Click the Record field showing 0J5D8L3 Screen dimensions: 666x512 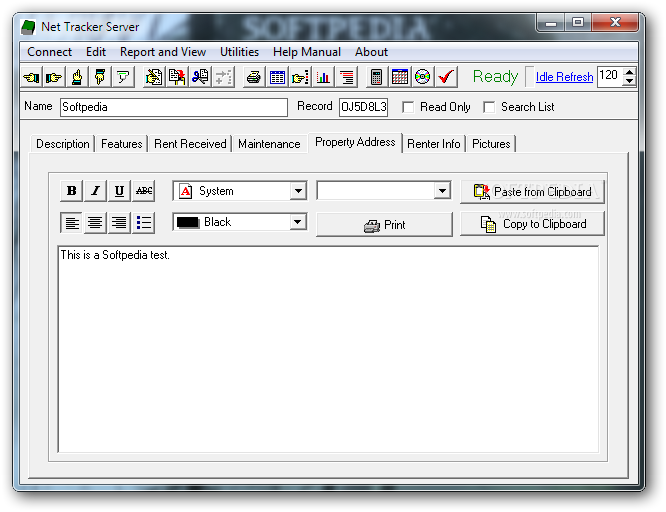click(x=364, y=107)
